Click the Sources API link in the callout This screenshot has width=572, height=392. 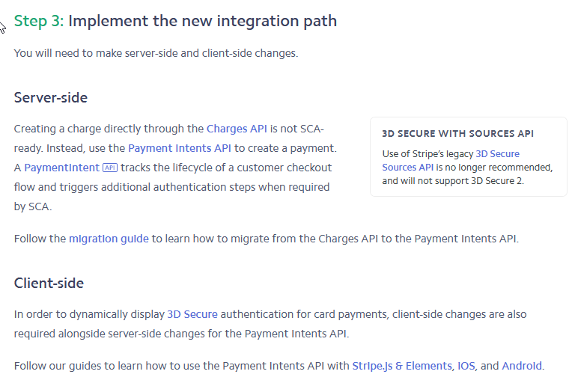coord(408,168)
